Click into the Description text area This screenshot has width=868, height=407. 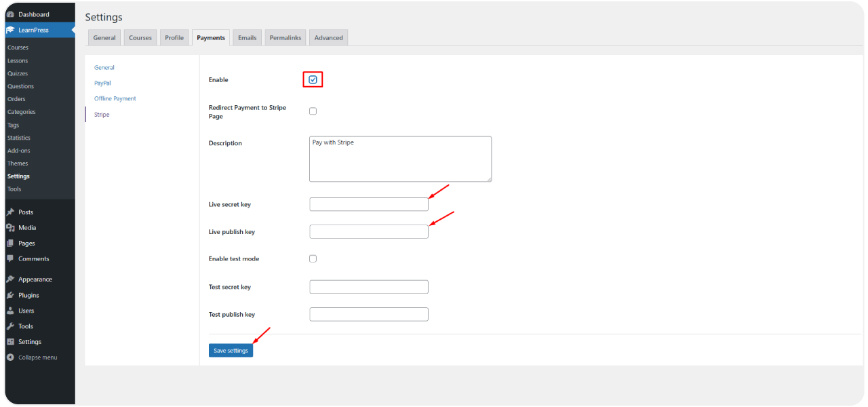pos(399,159)
